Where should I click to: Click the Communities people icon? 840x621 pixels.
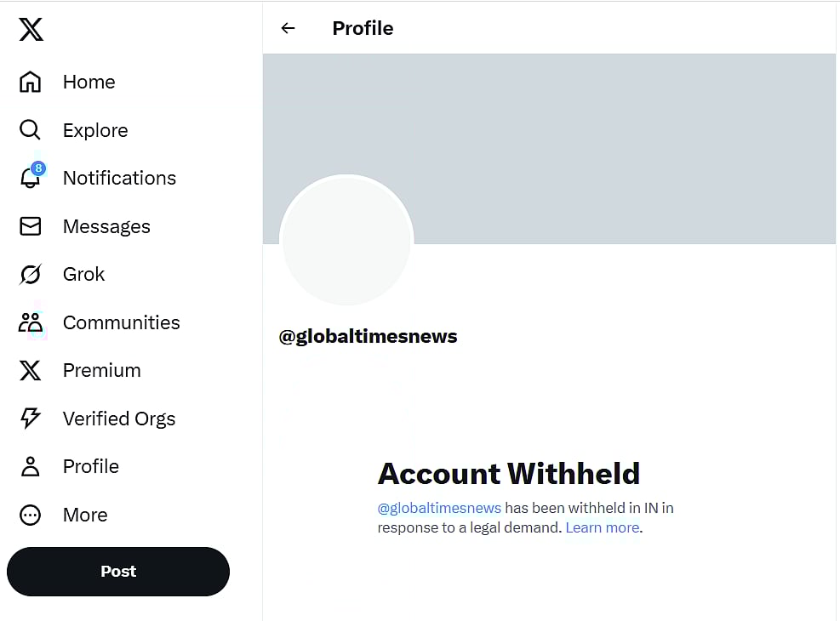coord(31,322)
